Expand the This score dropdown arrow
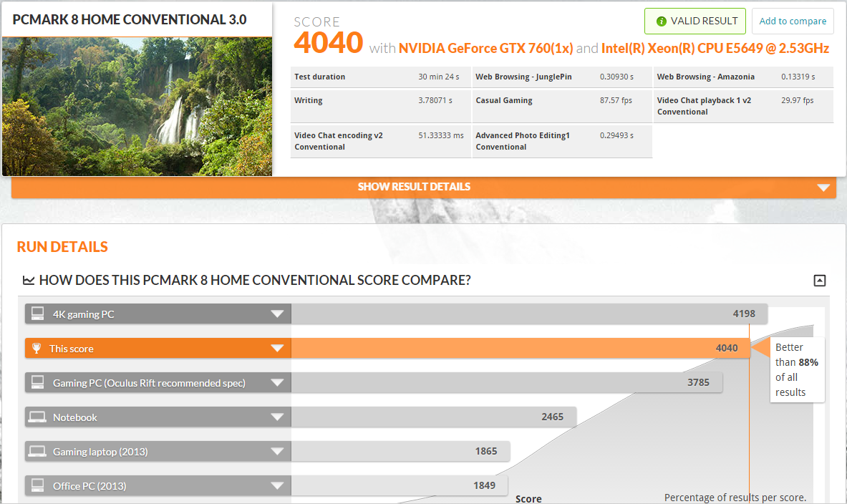Image resolution: width=847 pixels, height=504 pixels. 277,349
